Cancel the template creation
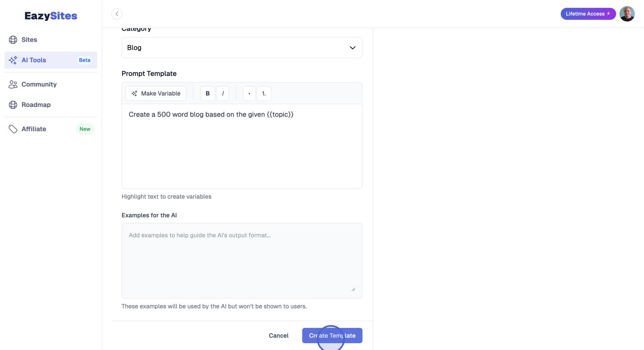 tap(279, 336)
